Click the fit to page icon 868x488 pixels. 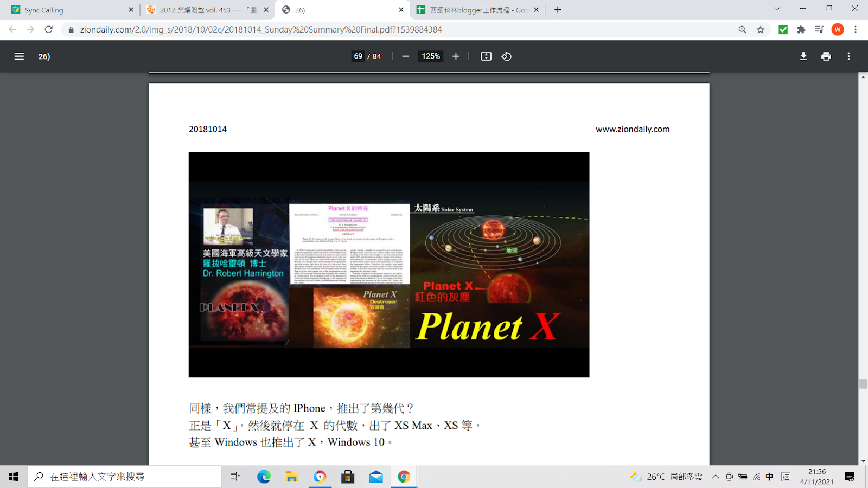(x=486, y=56)
